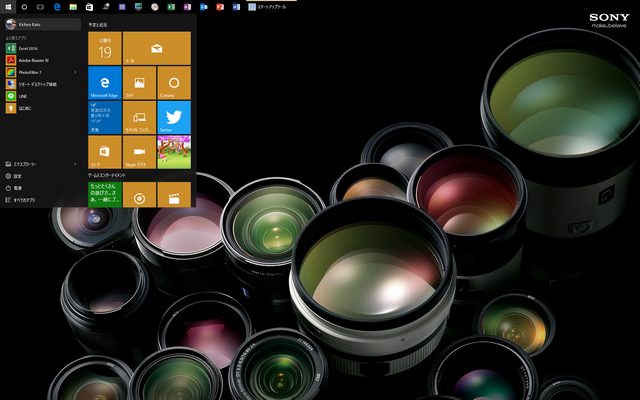640x400 pixels.
Task: Launch PhotoFiltre 7 from the list
Action: (x=43, y=72)
